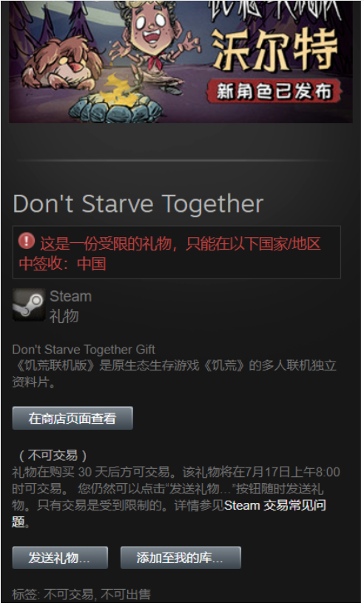The height and width of the screenshot is (606, 364).
Task: Click the red restricted gift warning text
Action: 170,253
